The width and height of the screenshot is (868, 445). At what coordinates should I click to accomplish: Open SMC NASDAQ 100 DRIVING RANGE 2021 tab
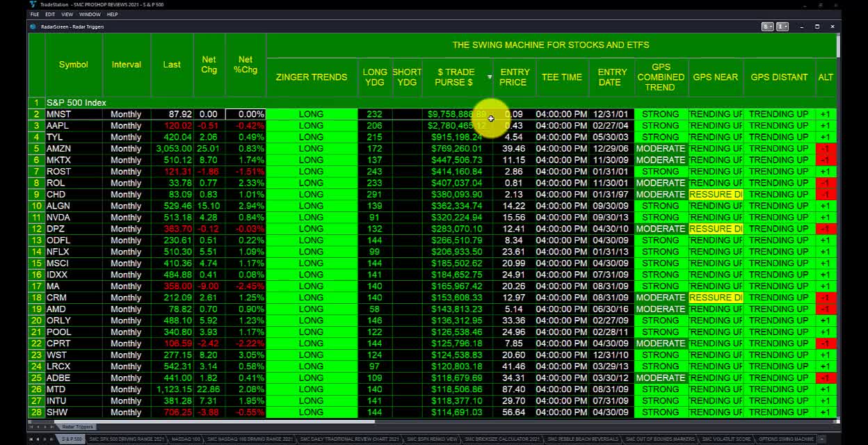[250, 439]
